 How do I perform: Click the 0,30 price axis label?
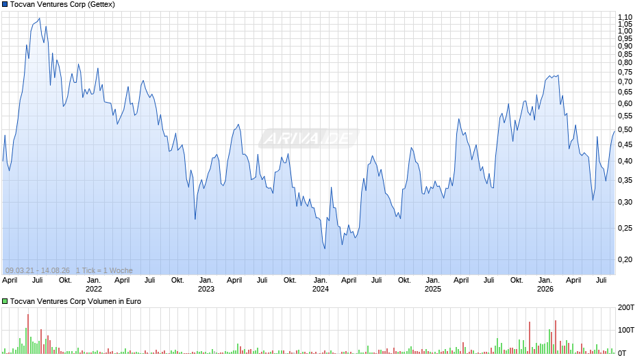coord(625,202)
